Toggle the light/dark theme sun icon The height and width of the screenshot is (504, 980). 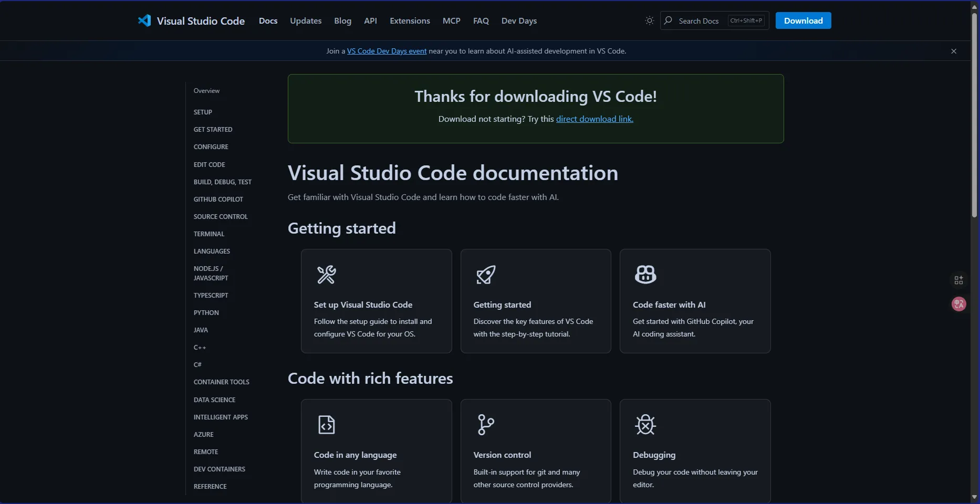pos(650,20)
